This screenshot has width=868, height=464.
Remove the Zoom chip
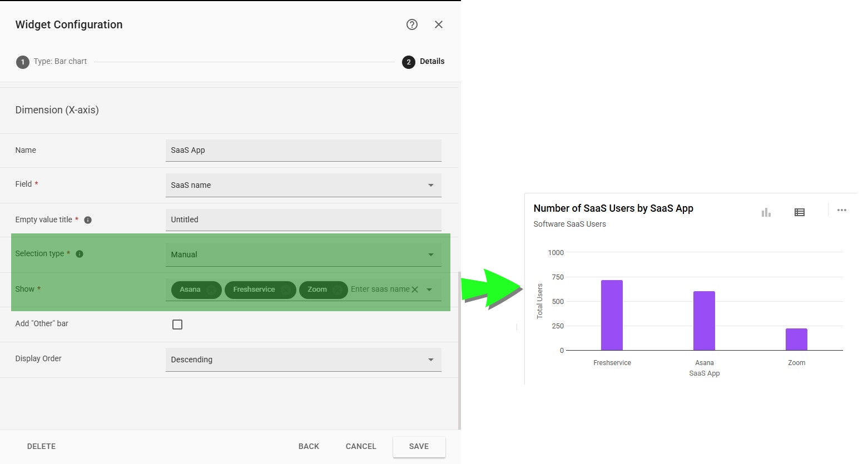(337, 290)
